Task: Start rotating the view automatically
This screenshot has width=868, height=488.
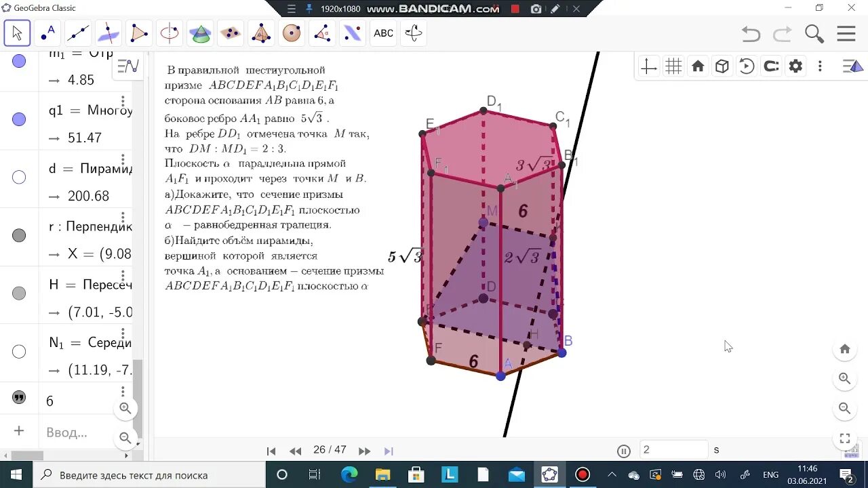Action: (747, 66)
